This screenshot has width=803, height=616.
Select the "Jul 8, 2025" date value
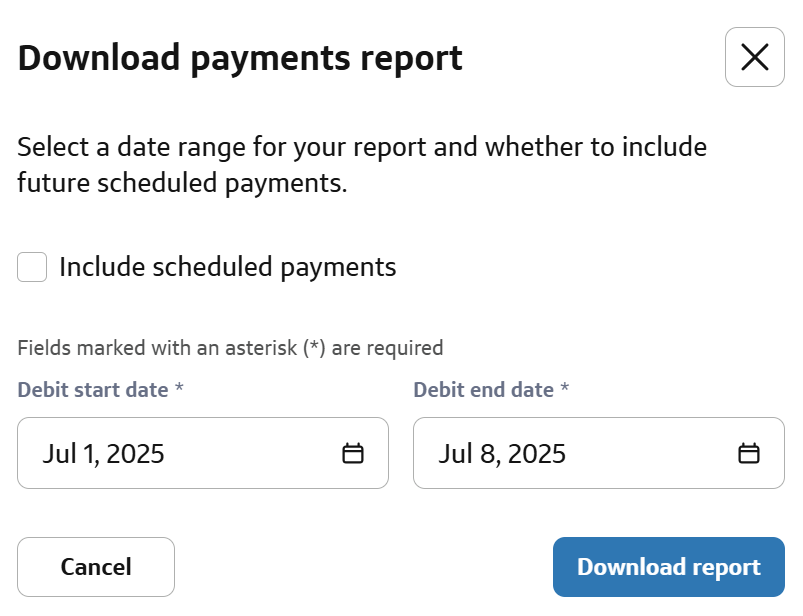point(502,454)
